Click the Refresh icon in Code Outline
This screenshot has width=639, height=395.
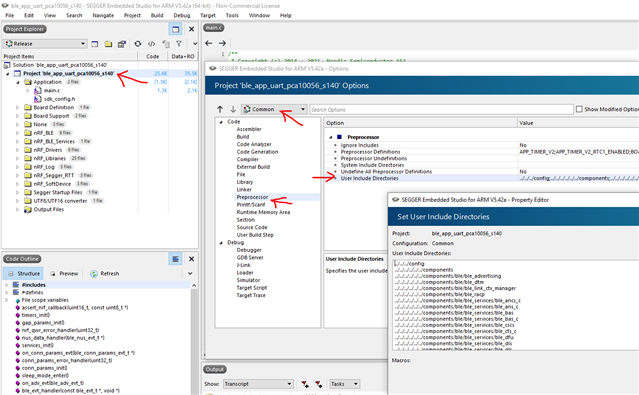94,274
